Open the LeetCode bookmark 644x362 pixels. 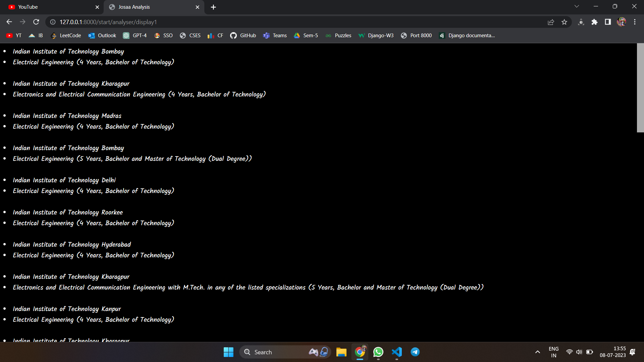pyautogui.click(x=66, y=36)
